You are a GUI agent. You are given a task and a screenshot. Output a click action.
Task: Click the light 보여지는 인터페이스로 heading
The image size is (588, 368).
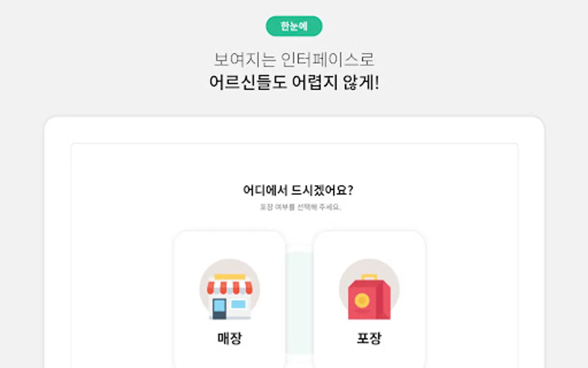tap(294, 60)
